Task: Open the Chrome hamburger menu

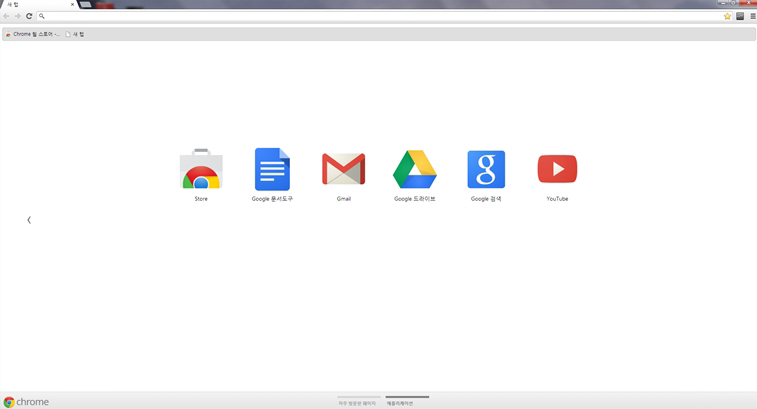Action: click(x=753, y=16)
